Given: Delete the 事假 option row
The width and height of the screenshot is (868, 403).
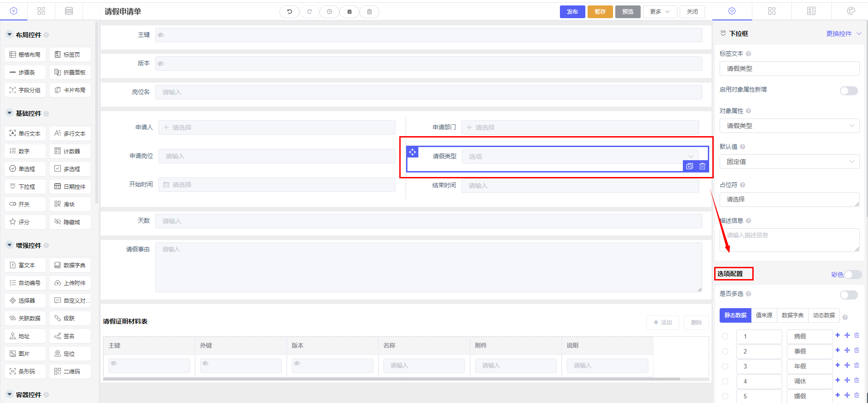Looking at the screenshot, I should pos(857,350).
